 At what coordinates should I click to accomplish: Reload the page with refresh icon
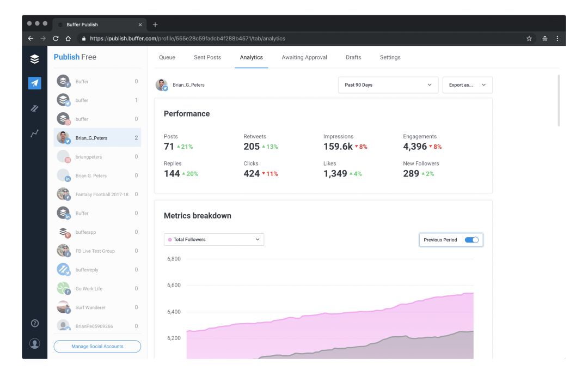[x=56, y=39]
